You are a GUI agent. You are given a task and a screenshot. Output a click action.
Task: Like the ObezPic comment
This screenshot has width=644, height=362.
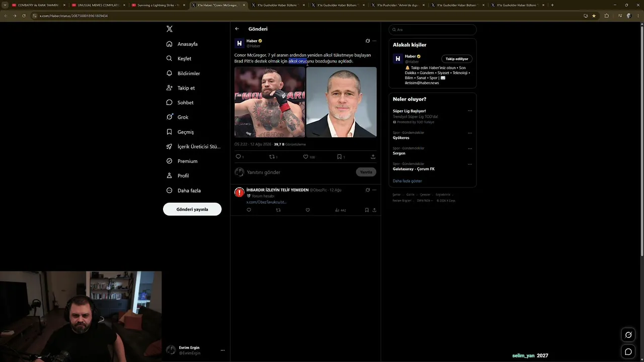point(308,210)
